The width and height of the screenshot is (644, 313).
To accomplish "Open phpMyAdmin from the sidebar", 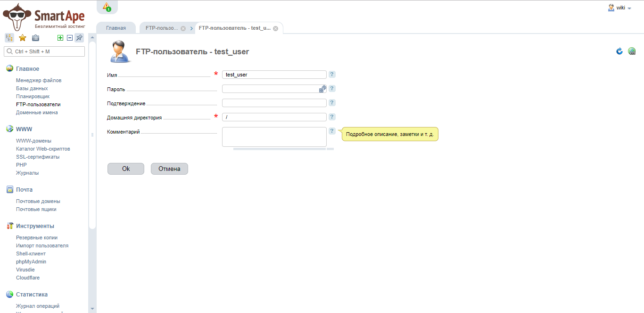I will pyautogui.click(x=31, y=262).
